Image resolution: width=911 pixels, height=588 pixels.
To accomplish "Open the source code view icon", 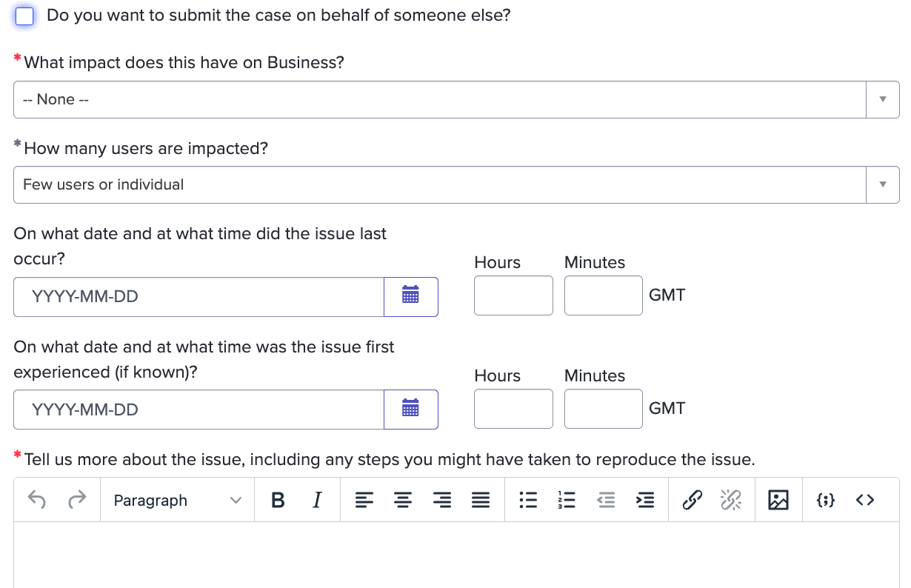I will pos(864,501).
